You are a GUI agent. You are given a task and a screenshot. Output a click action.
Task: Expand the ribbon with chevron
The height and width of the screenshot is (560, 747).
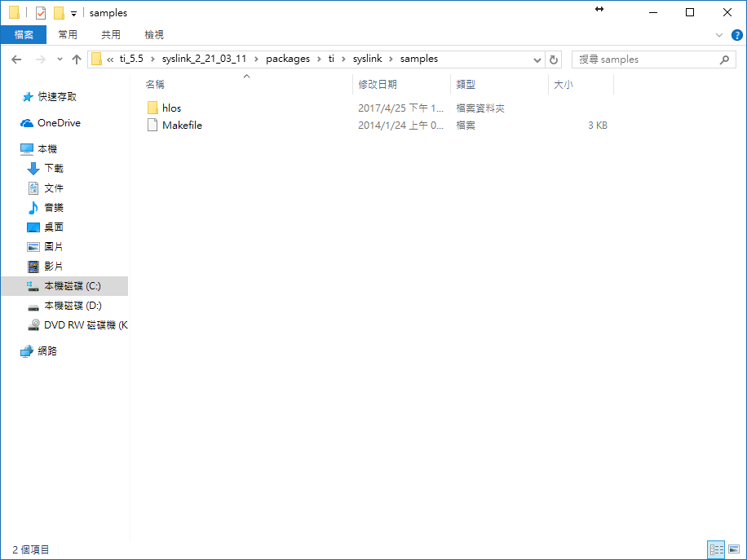click(x=719, y=35)
